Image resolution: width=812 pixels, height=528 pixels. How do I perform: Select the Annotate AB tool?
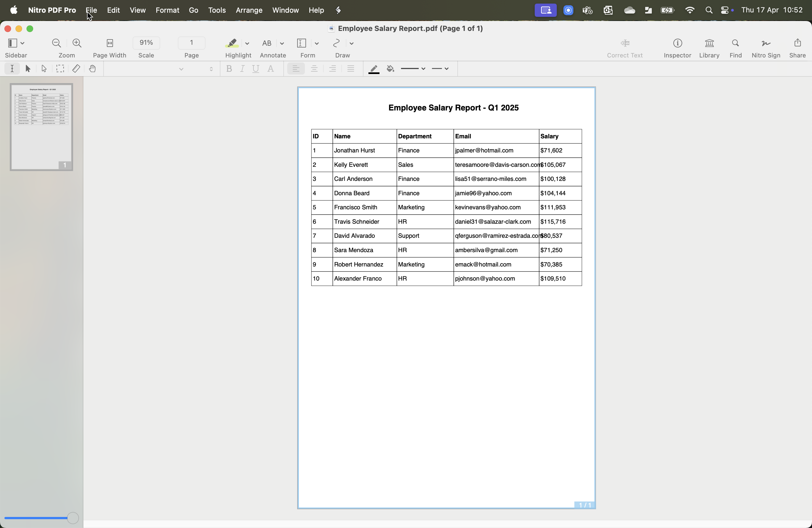(x=267, y=43)
